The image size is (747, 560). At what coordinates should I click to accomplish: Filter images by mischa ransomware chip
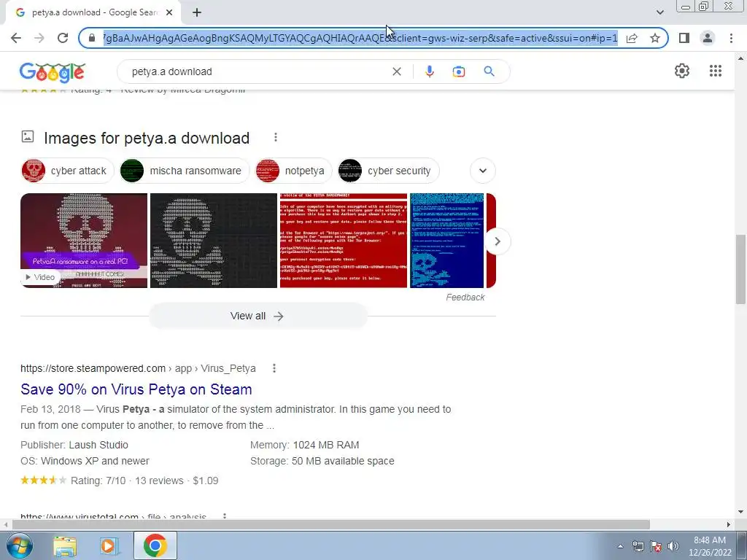(x=185, y=171)
